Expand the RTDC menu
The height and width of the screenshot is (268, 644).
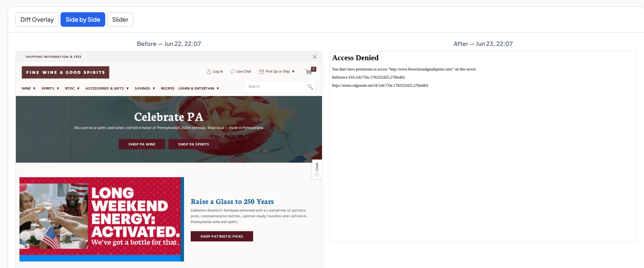click(72, 88)
